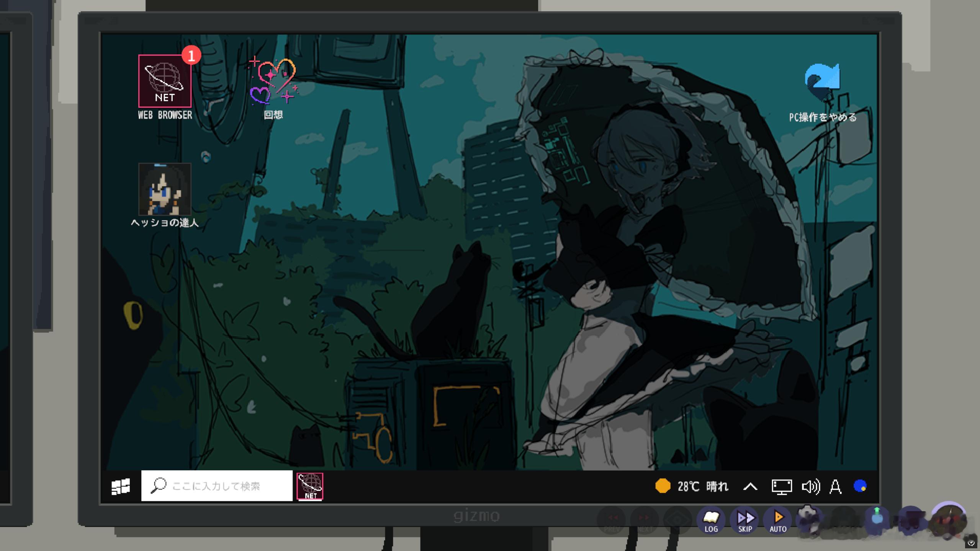Launch the ヘッショの達人 game icon

tap(165, 189)
